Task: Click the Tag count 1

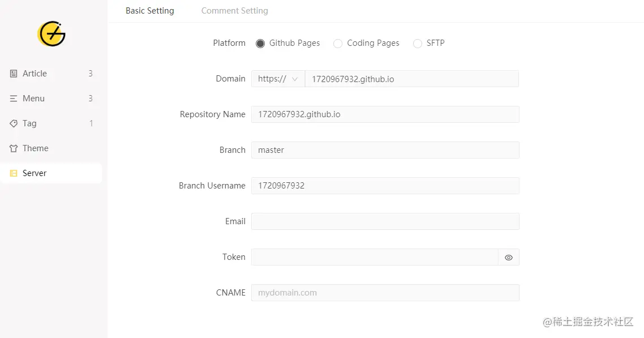Action: 91,123
